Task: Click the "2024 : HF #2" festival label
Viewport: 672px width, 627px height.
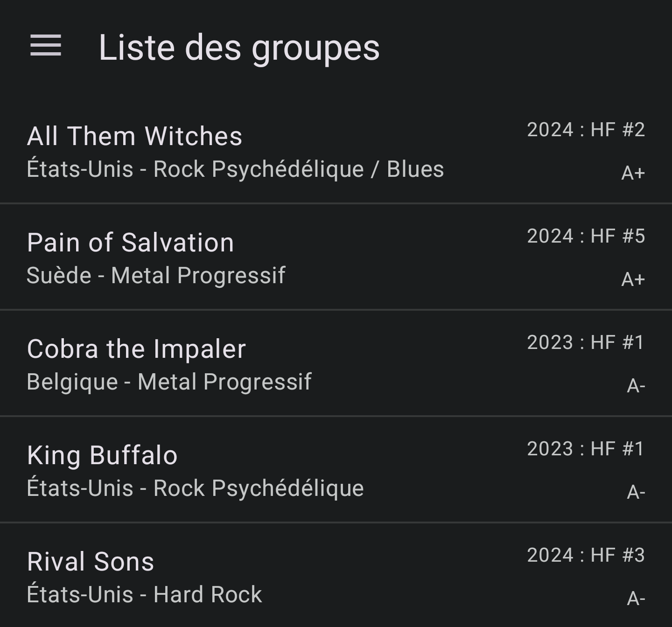Action: pyautogui.click(x=586, y=130)
